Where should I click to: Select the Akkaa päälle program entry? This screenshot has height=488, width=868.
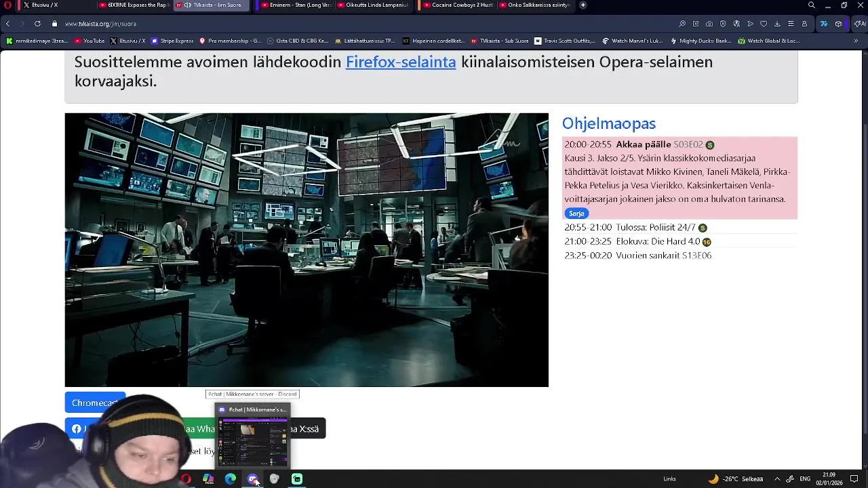pos(679,178)
